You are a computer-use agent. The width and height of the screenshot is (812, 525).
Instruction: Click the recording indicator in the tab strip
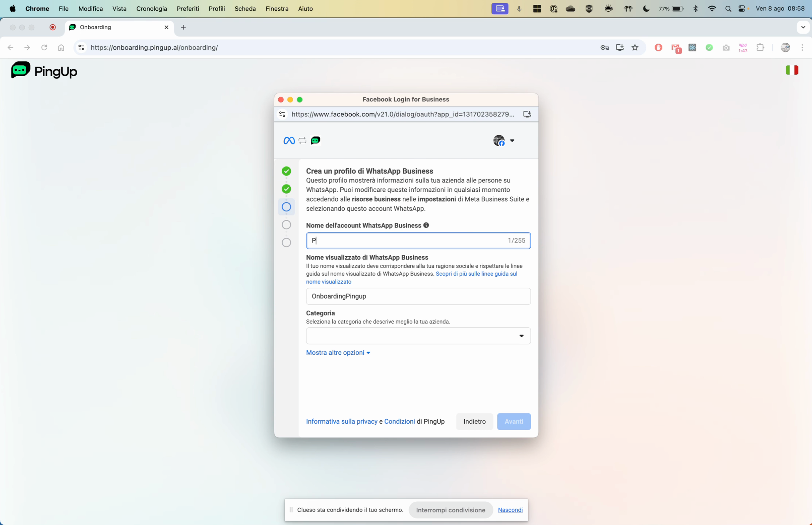[x=53, y=27]
